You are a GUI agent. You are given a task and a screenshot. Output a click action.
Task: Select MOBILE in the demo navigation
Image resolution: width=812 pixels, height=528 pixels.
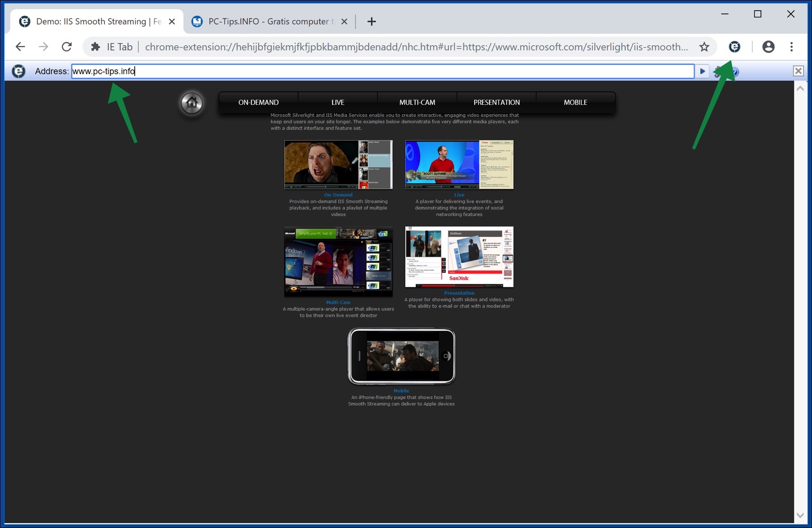575,102
